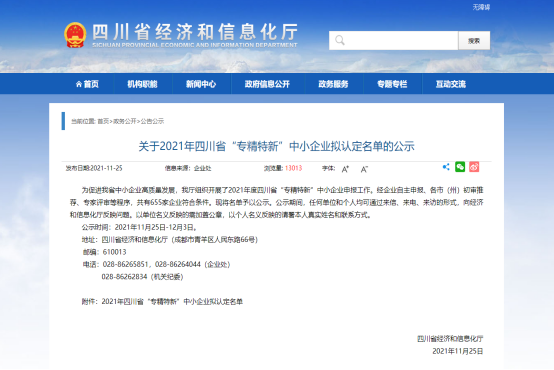The height and width of the screenshot is (370, 554).
Task: Click the article headline text
Action: click(x=276, y=146)
